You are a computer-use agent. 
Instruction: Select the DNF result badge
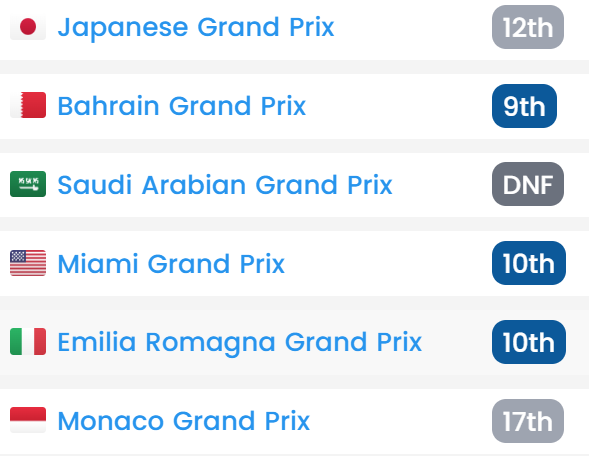(x=528, y=184)
